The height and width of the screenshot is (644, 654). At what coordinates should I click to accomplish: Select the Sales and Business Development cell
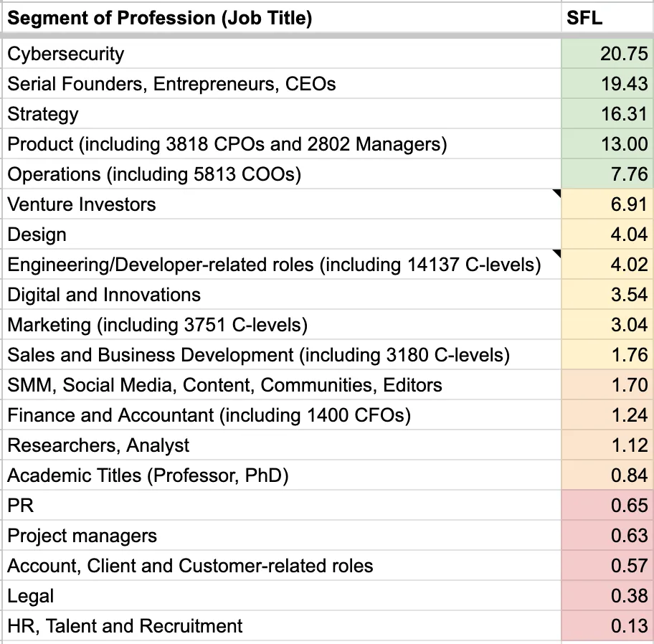click(x=282, y=354)
